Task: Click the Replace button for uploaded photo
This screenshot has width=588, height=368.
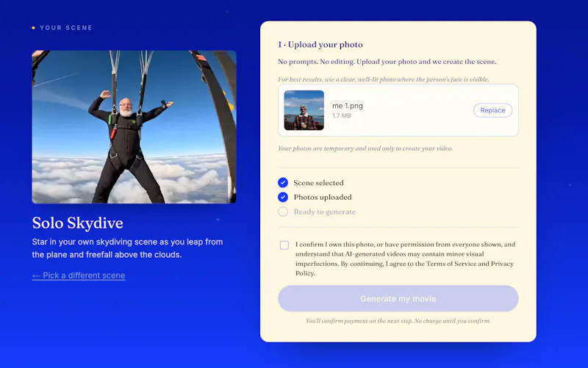Action: [x=492, y=110]
